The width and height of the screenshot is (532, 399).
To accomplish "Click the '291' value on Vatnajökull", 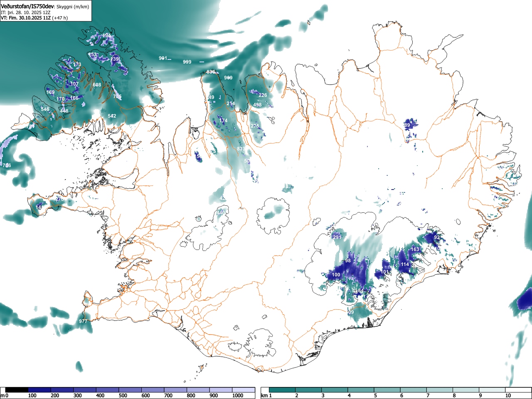I will [x=337, y=237].
